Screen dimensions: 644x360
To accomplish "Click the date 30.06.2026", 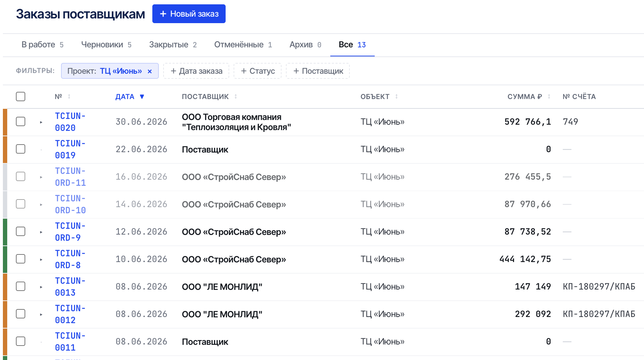I will tap(141, 122).
